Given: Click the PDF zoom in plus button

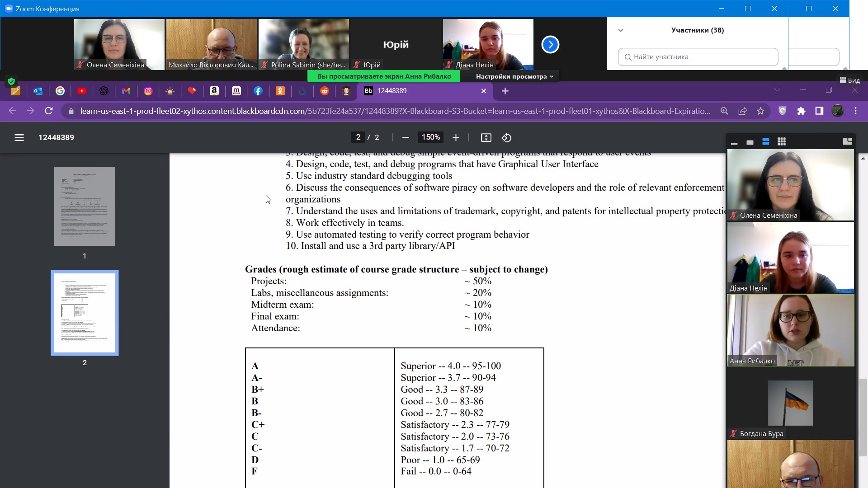Looking at the screenshot, I should pos(456,137).
